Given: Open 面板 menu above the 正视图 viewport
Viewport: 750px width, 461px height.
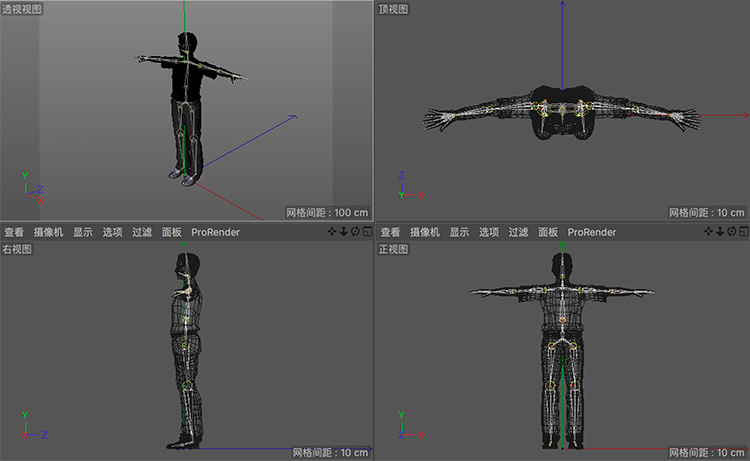Looking at the screenshot, I should point(548,232).
